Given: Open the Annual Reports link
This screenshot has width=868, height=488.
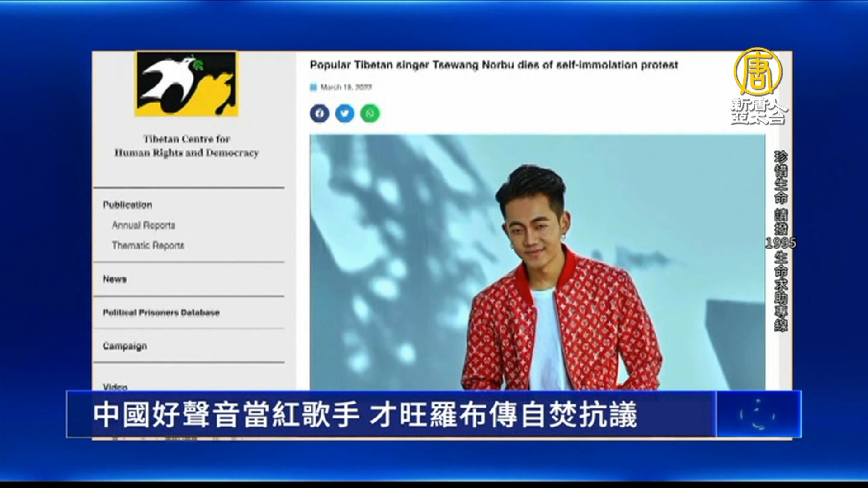Looking at the screenshot, I should (x=143, y=225).
